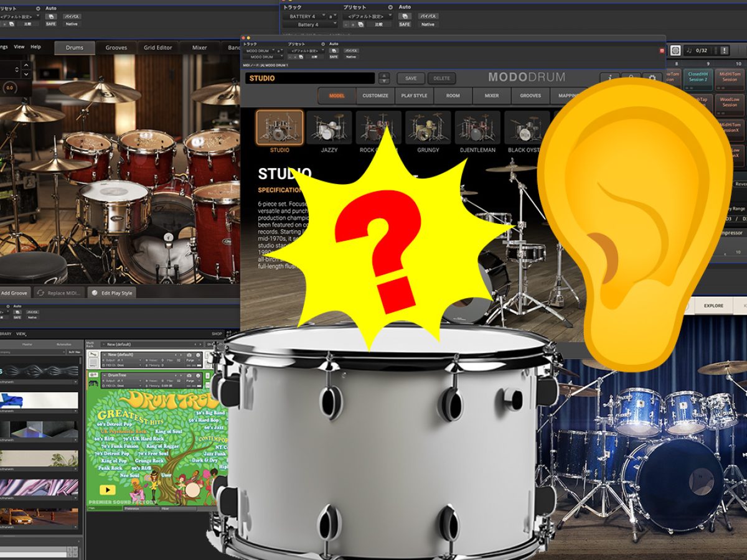Select the JAZZY drum kit thumbnail
The height and width of the screenshot is (560, 747).
coord(329,128)
